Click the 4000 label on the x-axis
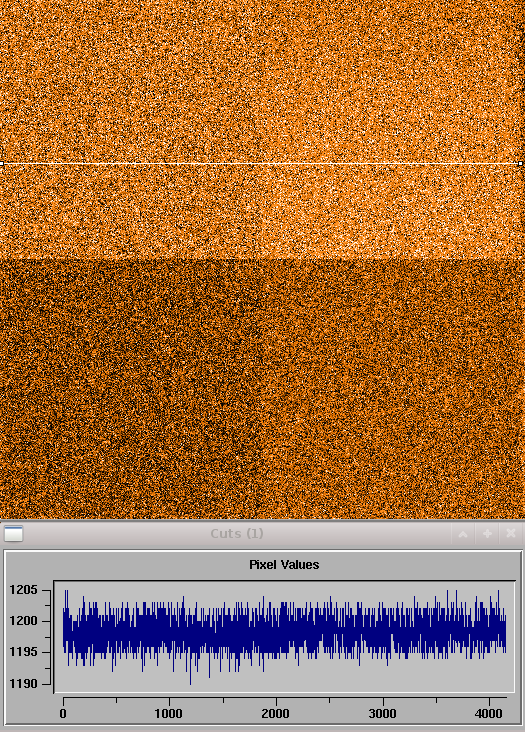 pyautogui.click(x=489, y=714)
